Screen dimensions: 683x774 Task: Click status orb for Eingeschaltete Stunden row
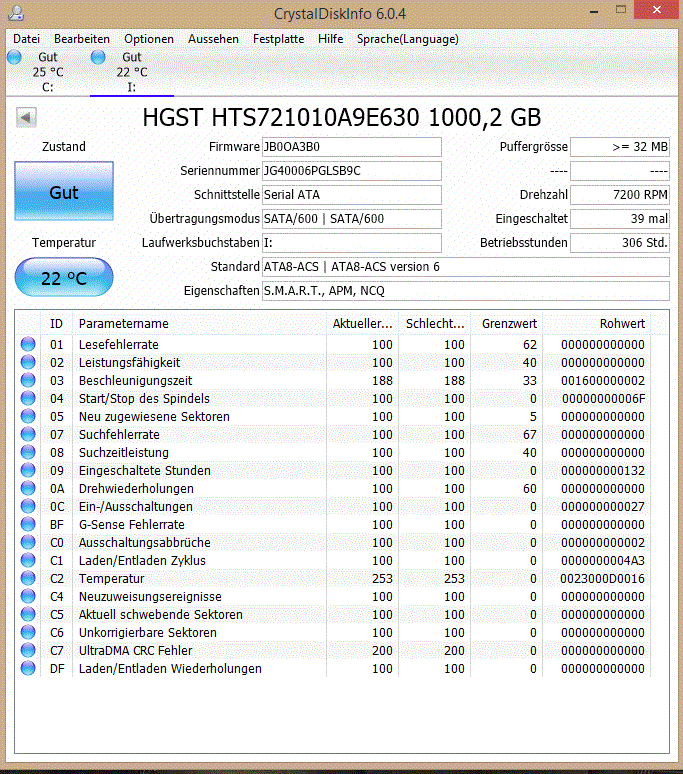tap(28, 470)
